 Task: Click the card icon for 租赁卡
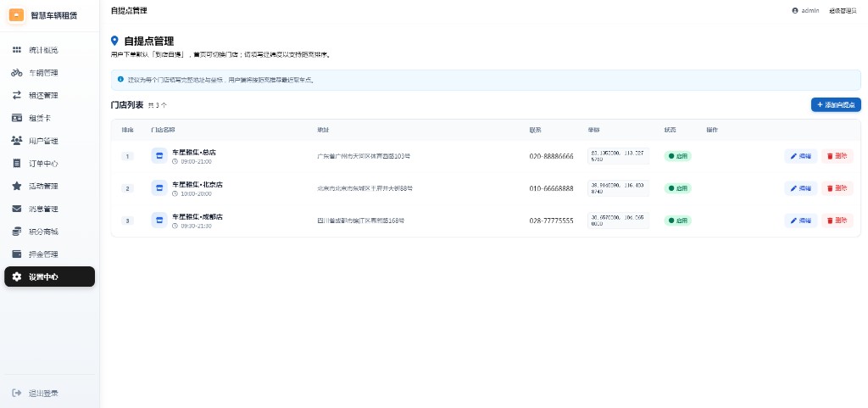17,118
